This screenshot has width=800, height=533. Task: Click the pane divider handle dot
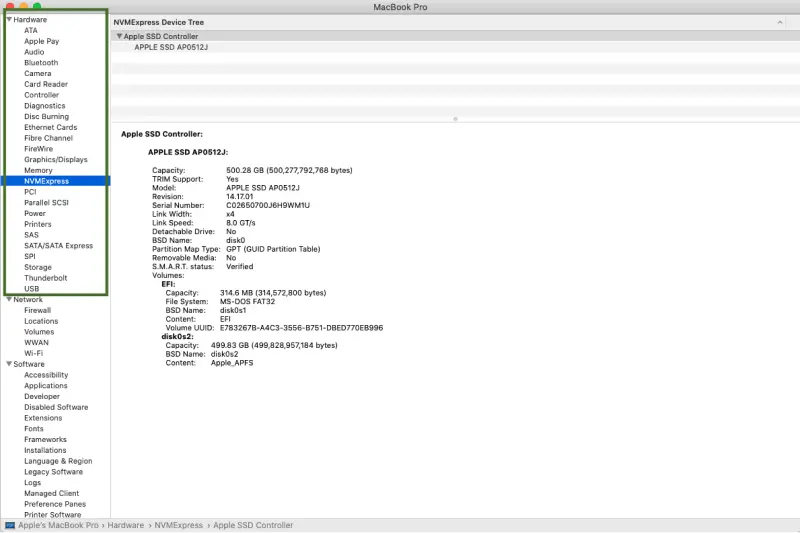coord(455,119)
